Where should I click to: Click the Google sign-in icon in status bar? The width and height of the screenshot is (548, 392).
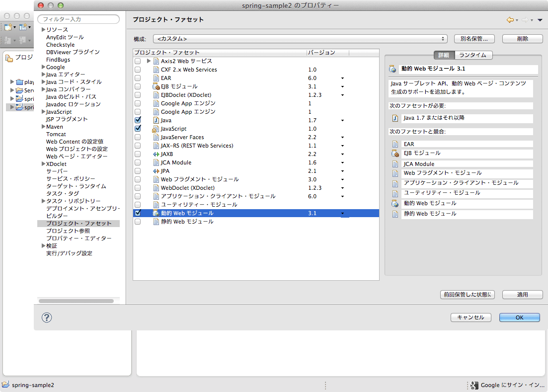tap(474, 385)
